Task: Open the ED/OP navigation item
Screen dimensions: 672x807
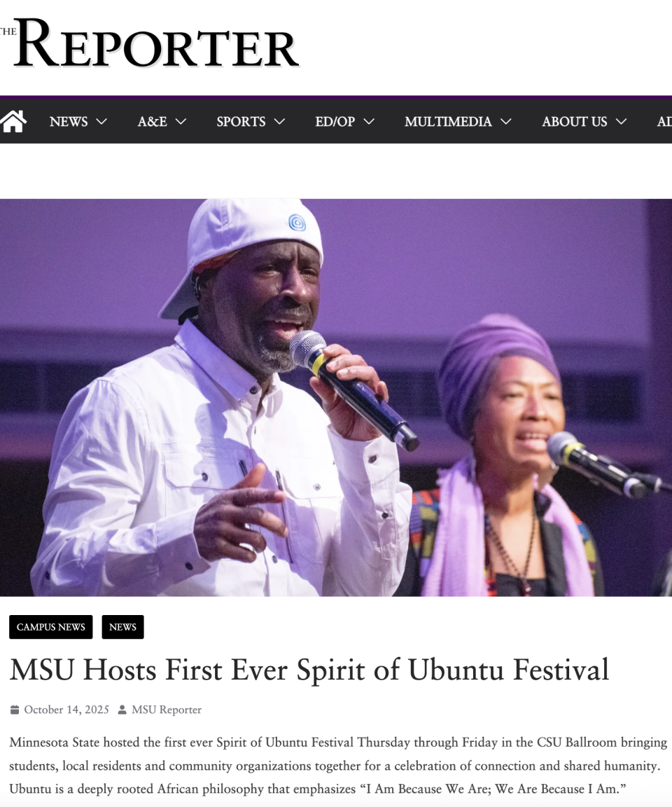Action: 335,121
